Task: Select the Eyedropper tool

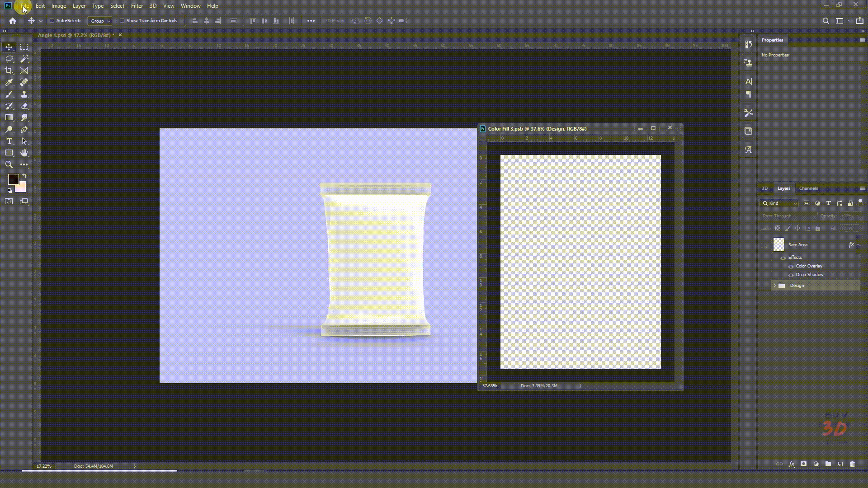Action: (9, 82)
